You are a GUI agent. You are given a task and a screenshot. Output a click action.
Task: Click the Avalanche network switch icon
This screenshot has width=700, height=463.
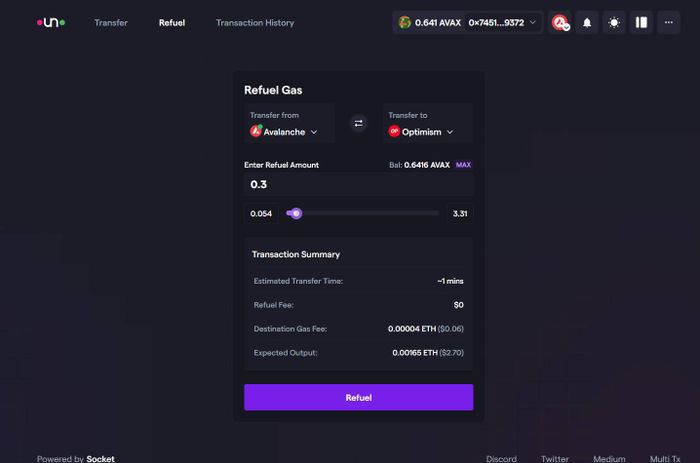[560, 22]
